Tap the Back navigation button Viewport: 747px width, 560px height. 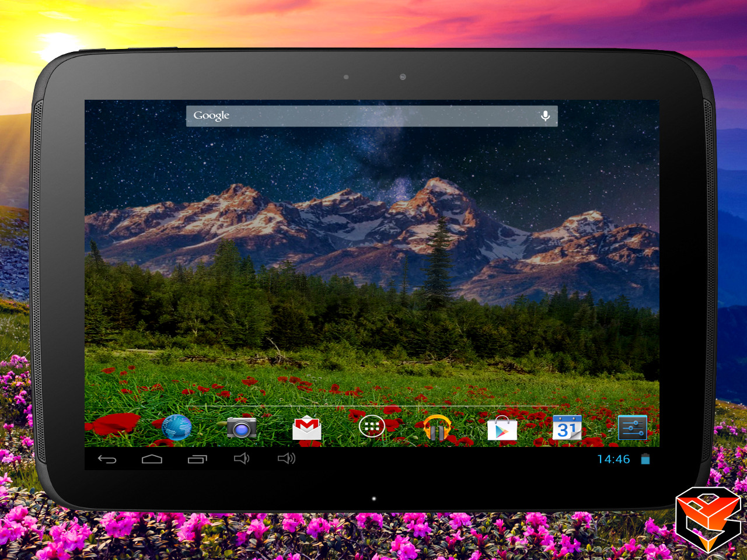(107, 459)
